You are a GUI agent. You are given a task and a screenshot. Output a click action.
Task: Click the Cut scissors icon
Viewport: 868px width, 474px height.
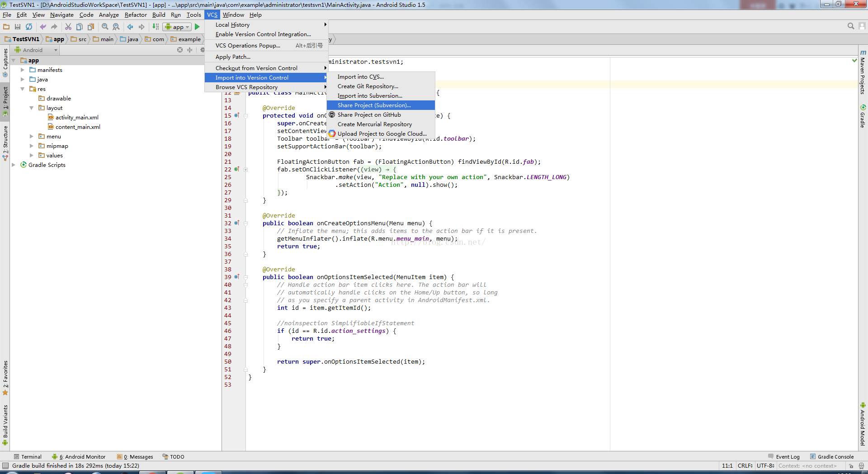(68, 27)
